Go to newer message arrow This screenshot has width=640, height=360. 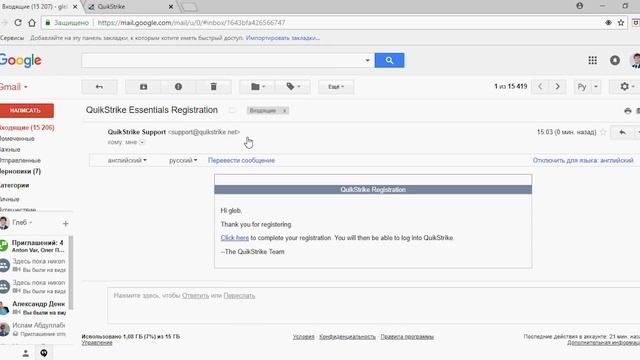540,87
